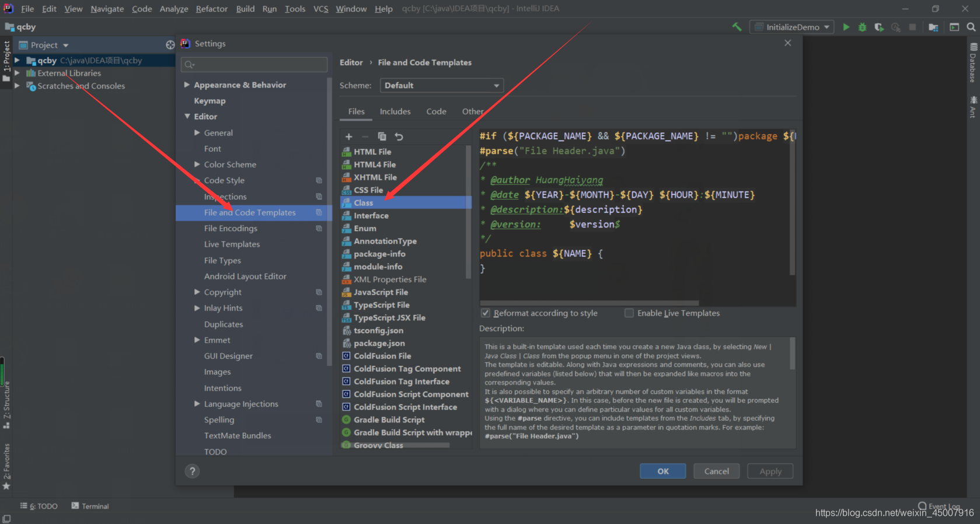Click the Apply button
The width and height of the screenshot is (980, 524).
770,471
